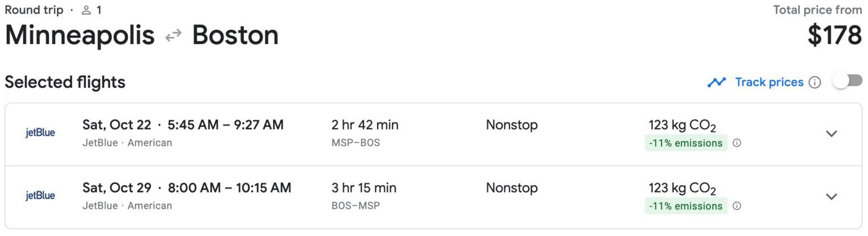Click the round-trip arrows icon
The image size is (868, 236).
pos(173,36)
